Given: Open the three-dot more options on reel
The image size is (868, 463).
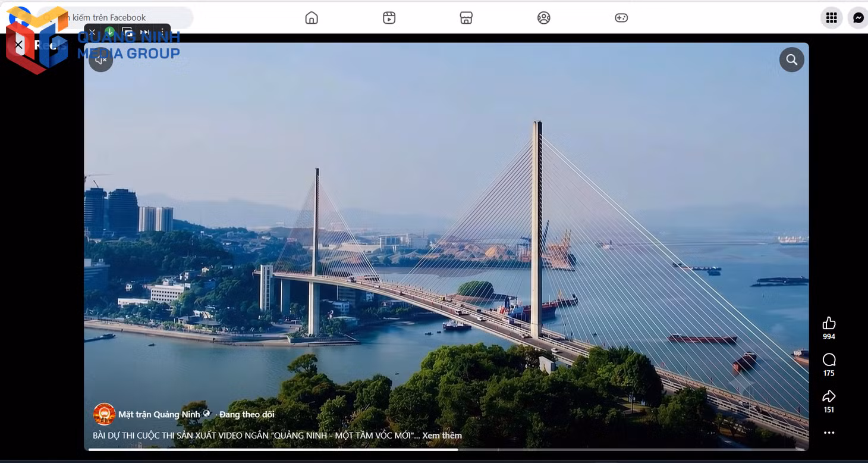Looking at the screenshot, I should click(829, 433).
